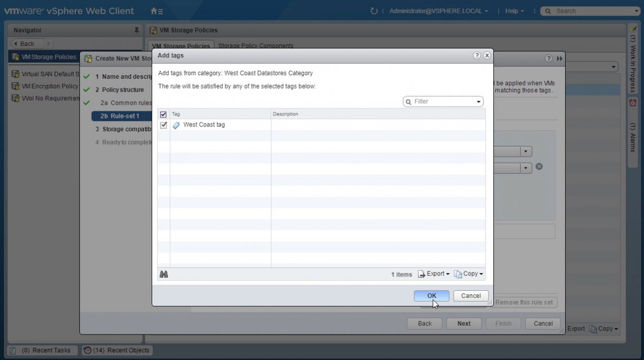This screenshot has width=644, height=360.
Task: Toggle the select-all tags header checkbox
Action: click(163, 114)
